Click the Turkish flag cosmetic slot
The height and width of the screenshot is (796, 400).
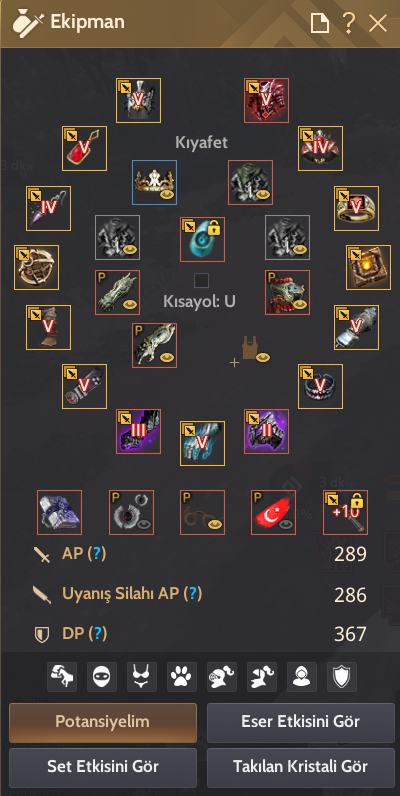tap(273, 512)
